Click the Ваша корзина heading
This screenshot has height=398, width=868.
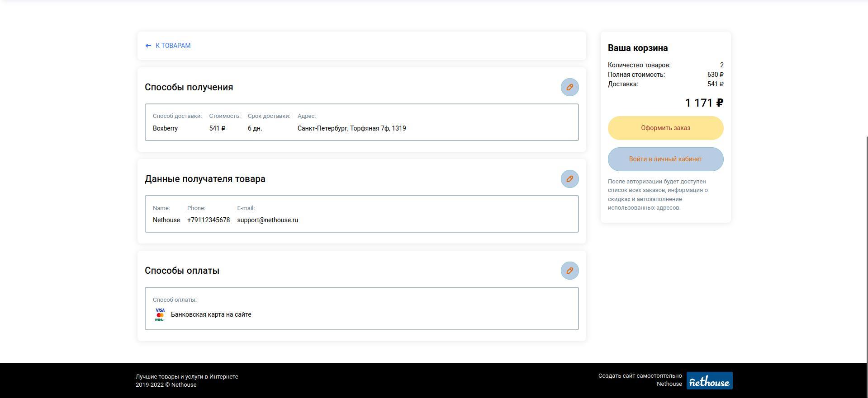click(x=638, y=48)
